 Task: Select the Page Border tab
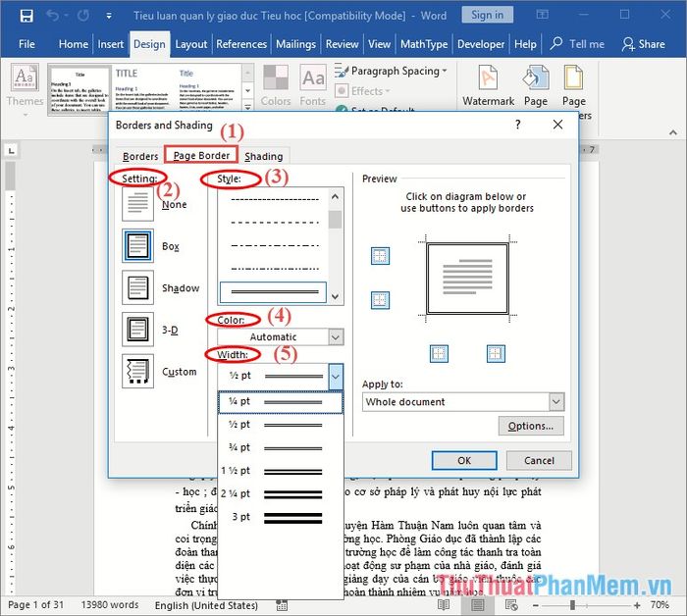(201, 155)
